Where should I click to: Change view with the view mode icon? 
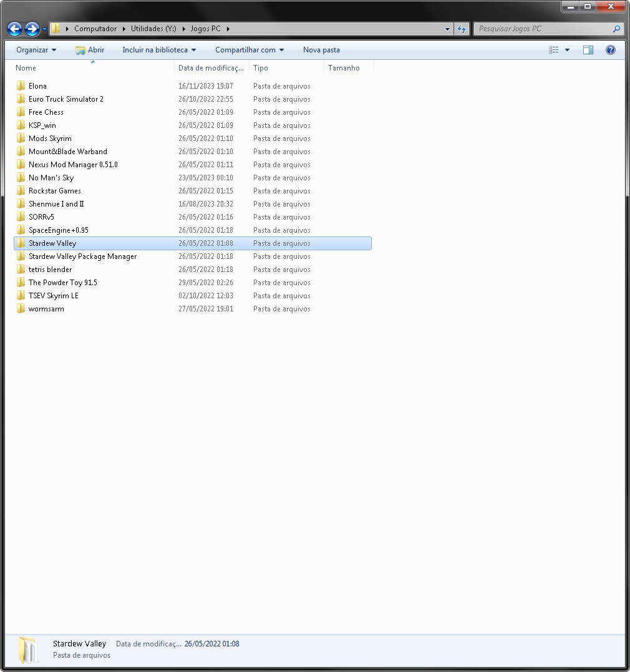(554, 50)
